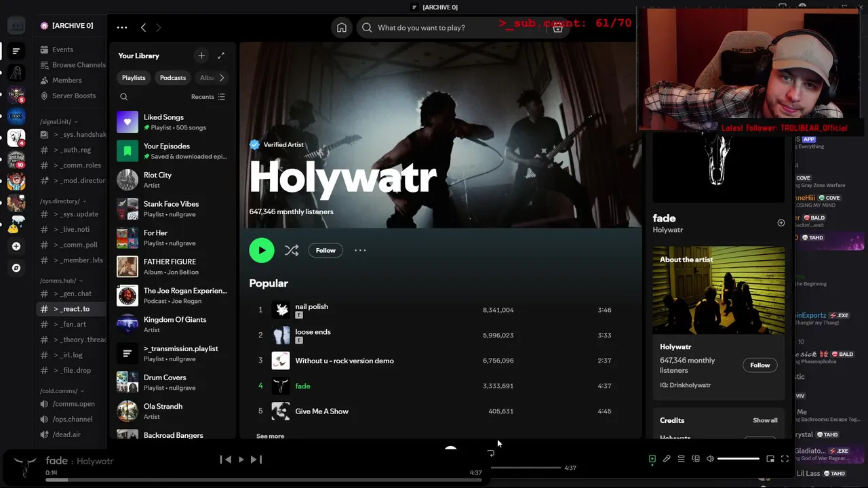Show more library filters chevron
This screenshot has width=868, height=488.
pyautogui.click(x=222, y=78)
